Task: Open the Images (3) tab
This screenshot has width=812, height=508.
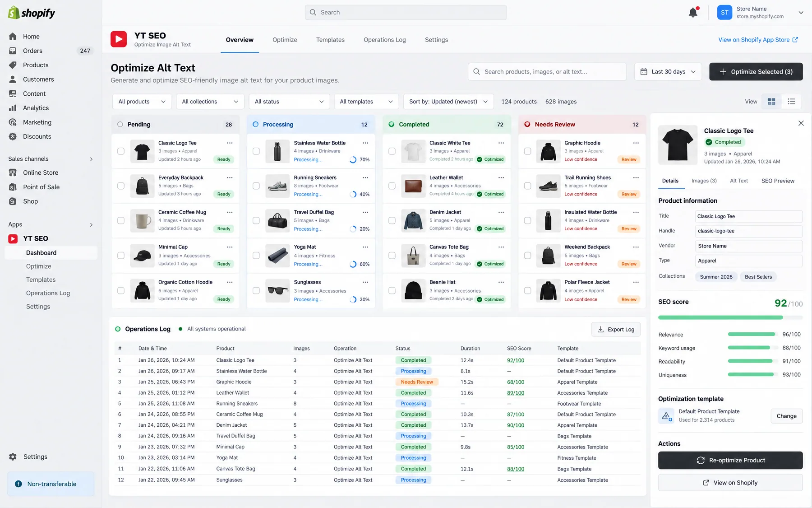Action: coord(704,181)
